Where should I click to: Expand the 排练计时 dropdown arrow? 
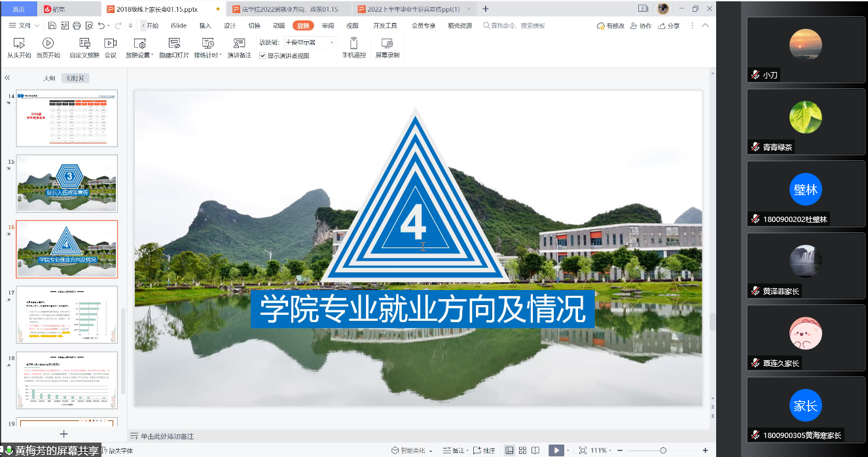pos(221,55)
